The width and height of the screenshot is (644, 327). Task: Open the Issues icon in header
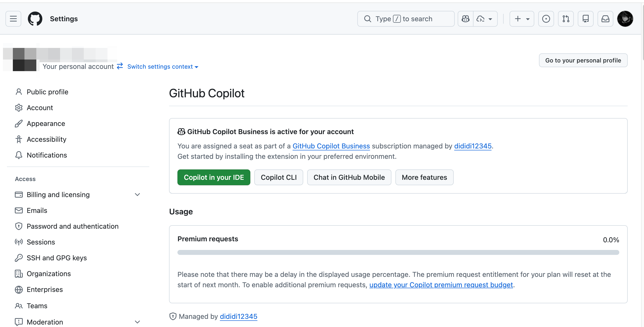point(546,19)
